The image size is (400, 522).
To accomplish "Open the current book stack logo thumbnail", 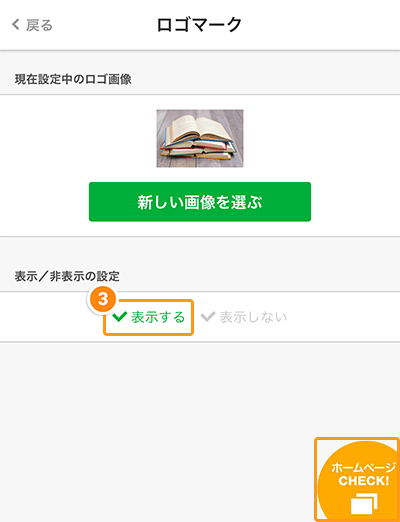I will [200, 138].
